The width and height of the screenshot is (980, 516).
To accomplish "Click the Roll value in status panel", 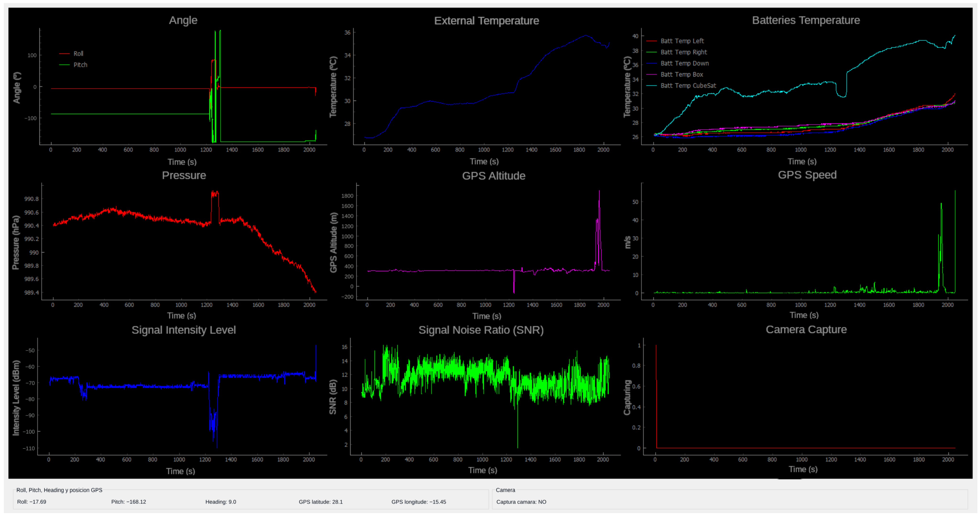I will click(32, 502).
